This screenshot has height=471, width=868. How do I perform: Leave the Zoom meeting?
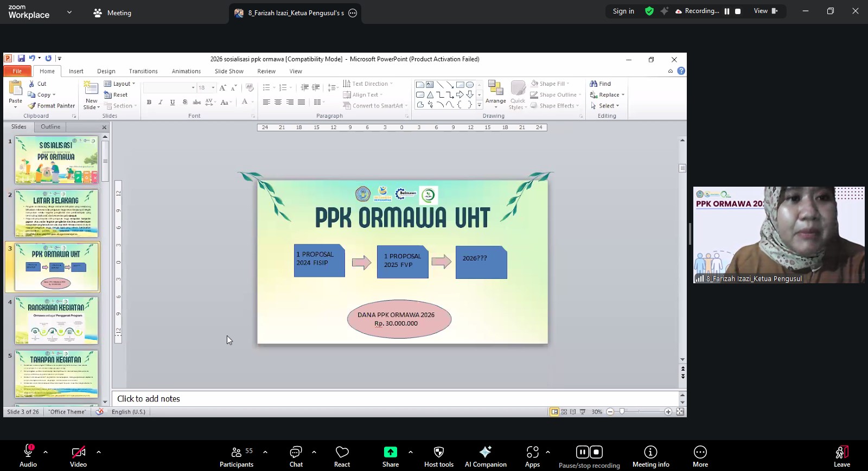841,453
